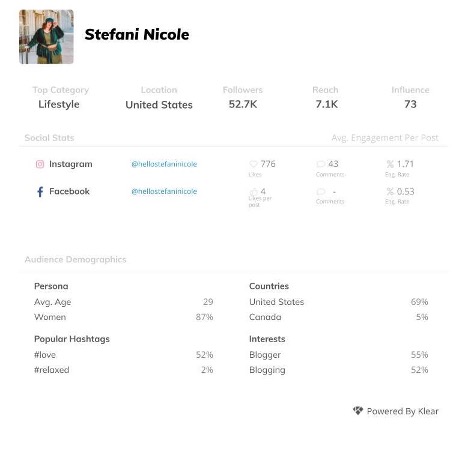Click the Instagram engagement rate percent icon
Image resolution: width=468 pixels, height=449 pixels.
[x=390, y=164]
